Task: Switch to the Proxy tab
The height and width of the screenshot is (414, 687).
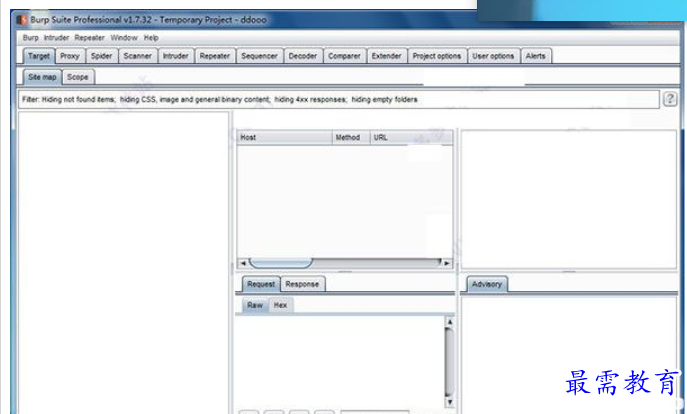Action: click(70, 56)
